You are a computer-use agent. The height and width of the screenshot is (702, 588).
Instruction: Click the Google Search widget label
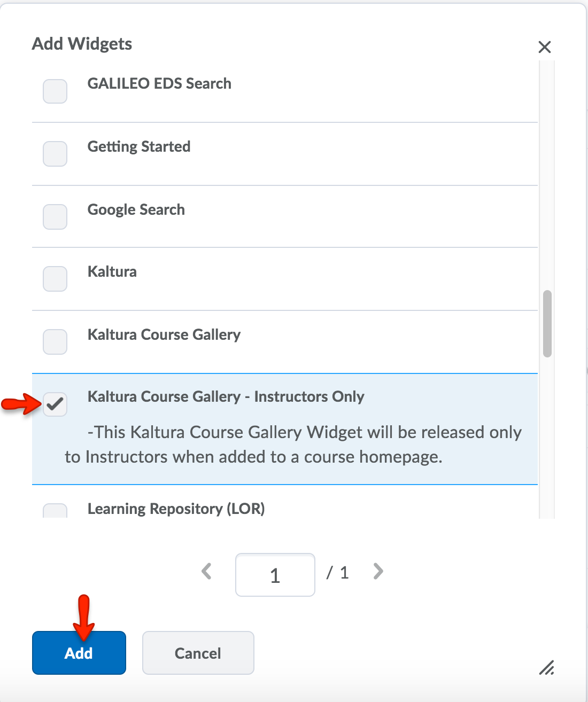point(136,210)
